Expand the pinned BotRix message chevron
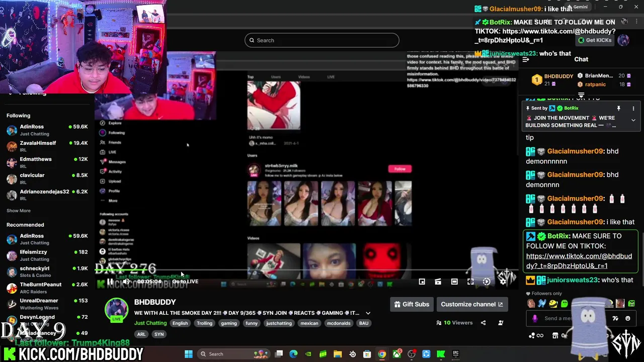The image size is (644, 362). [633, 121]
